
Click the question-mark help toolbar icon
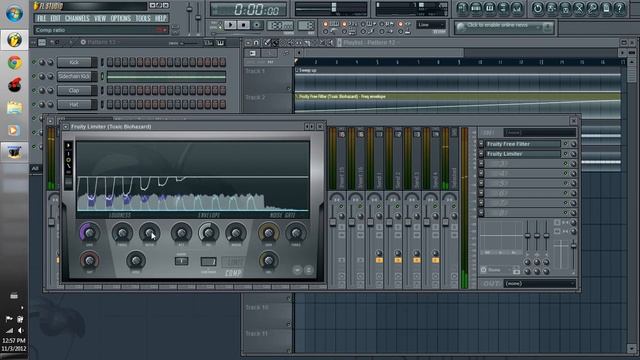(620, 8)
